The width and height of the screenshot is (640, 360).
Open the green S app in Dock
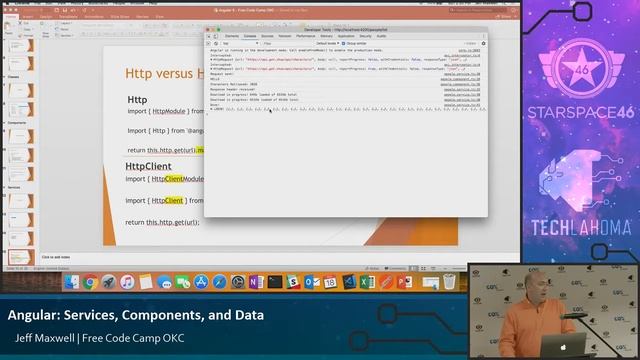coord(293,282)
